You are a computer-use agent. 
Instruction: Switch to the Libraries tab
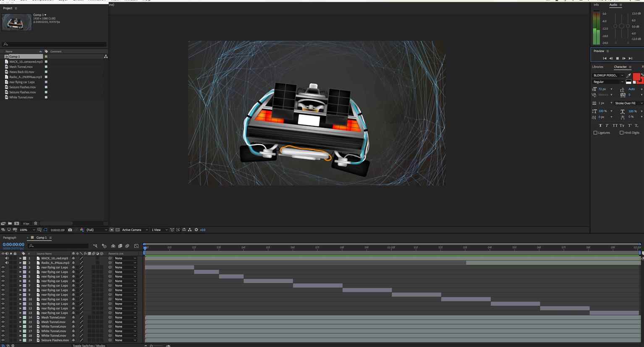597,67
